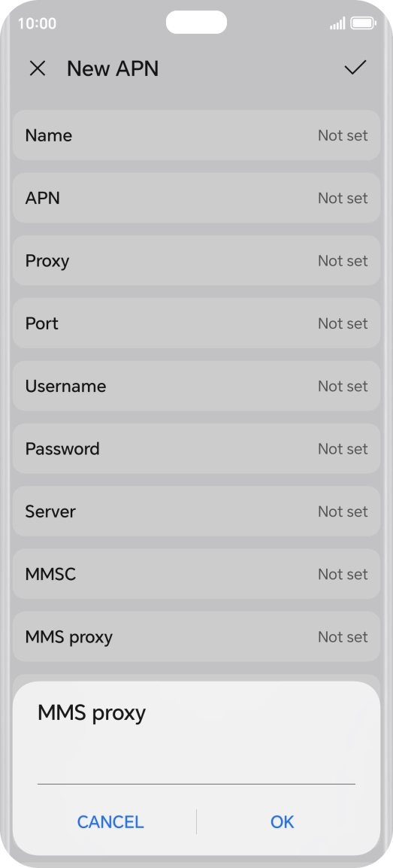
Task: Tap the battery icon in status bar
Action: point(363,23)
